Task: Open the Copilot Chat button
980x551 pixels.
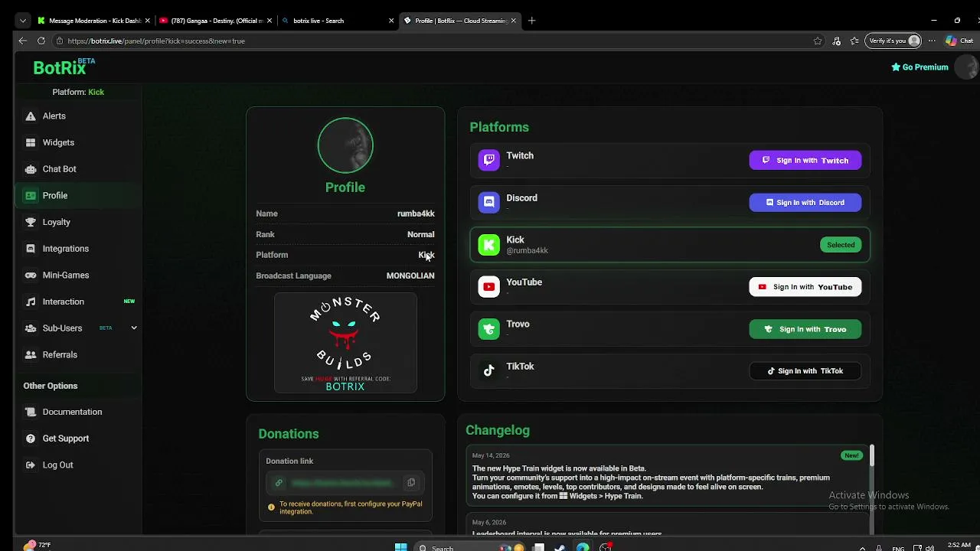Action: pyautogui.click(x=960, y=41)
